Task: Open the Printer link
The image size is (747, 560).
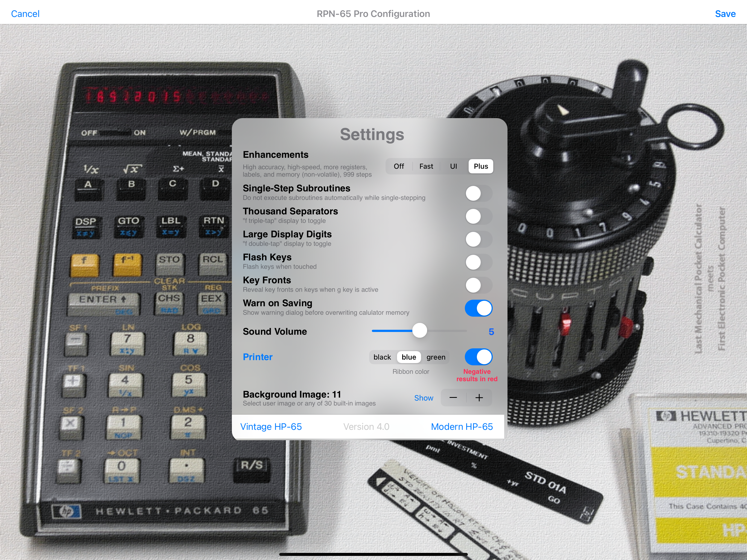Action: (x=258, y=357)
